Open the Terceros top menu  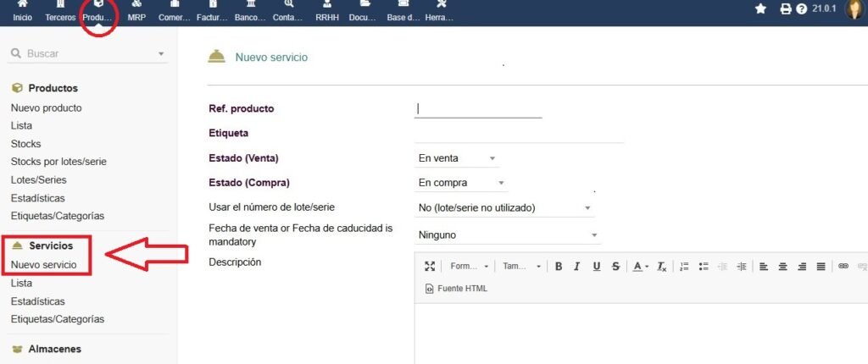60,12
